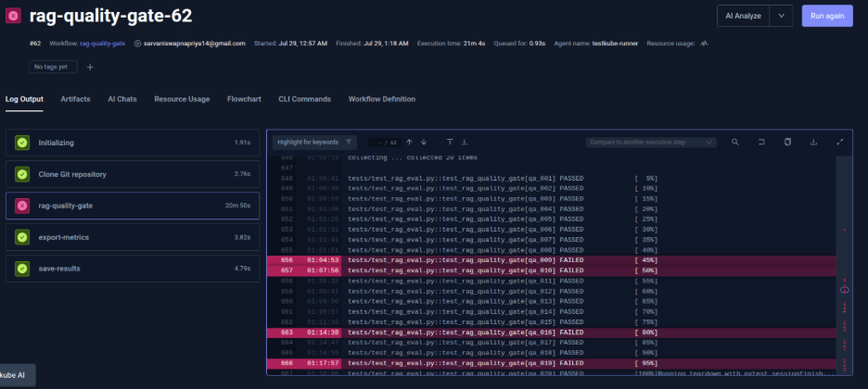Go to next highlight with down arrow

pyautogui.click(x=424, y=142)
